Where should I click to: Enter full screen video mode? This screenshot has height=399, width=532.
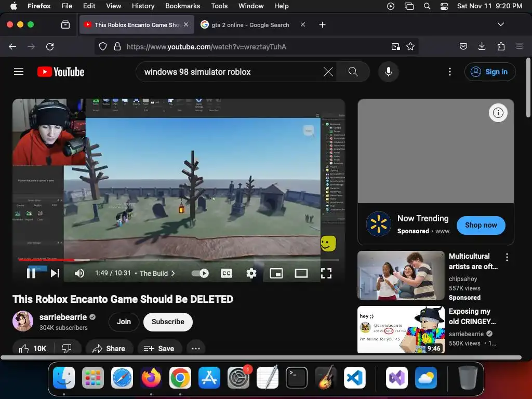point(326,273)
